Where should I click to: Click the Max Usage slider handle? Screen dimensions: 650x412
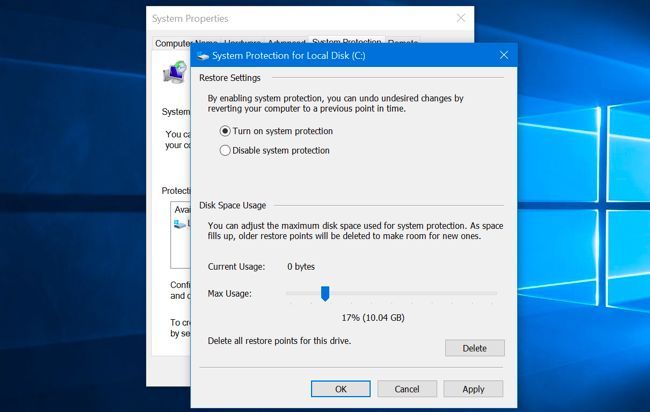(325, 293)
